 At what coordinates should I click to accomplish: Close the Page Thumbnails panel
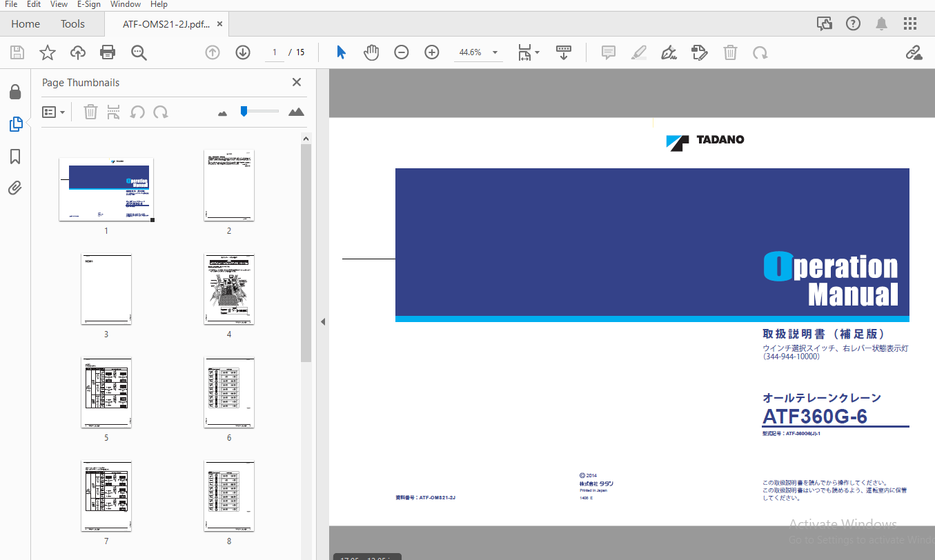297,82
